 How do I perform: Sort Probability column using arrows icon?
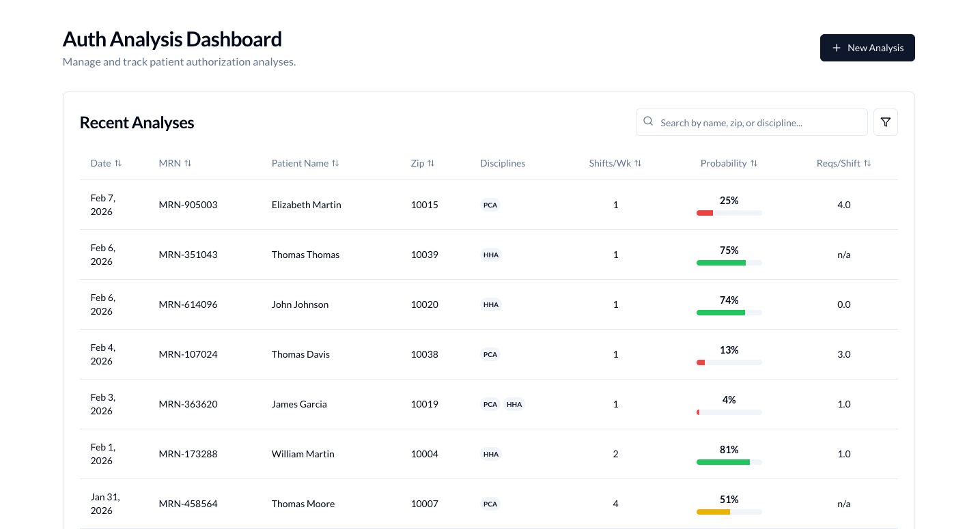click(754, 163)
